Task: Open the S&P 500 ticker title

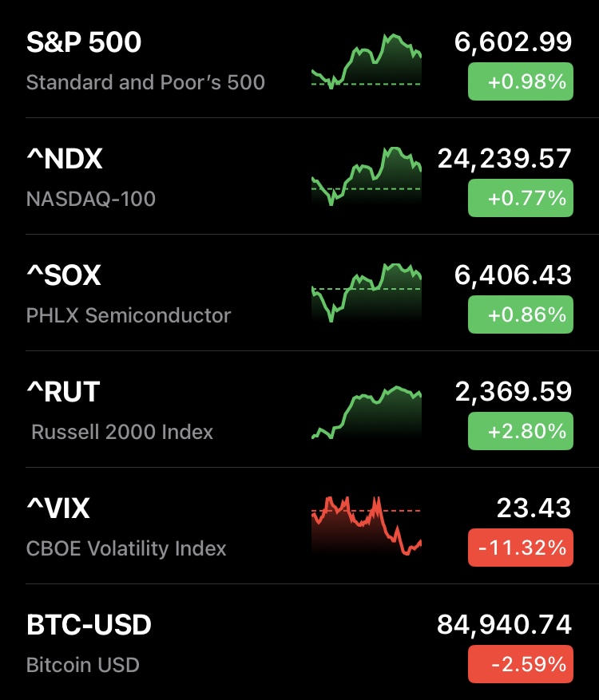Action: tap(84, 43)
